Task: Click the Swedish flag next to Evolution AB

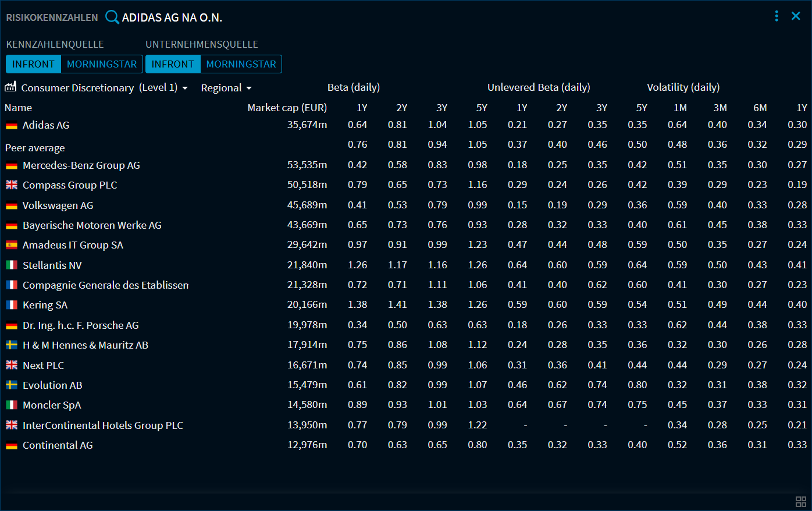Action: (x=10, y=385)
